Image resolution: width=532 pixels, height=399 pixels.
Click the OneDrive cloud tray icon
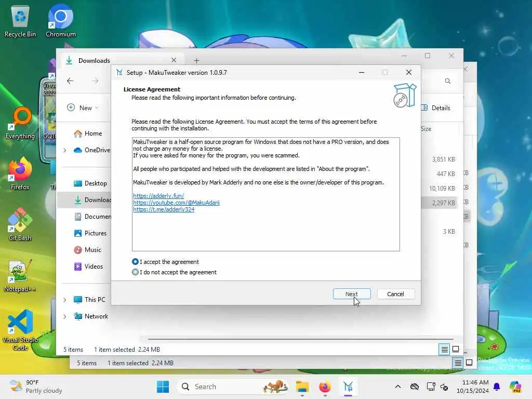(x=414, y=387)
